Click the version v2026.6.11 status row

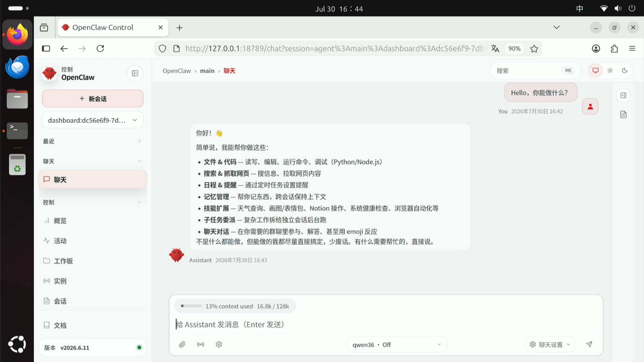click(93, 347)
